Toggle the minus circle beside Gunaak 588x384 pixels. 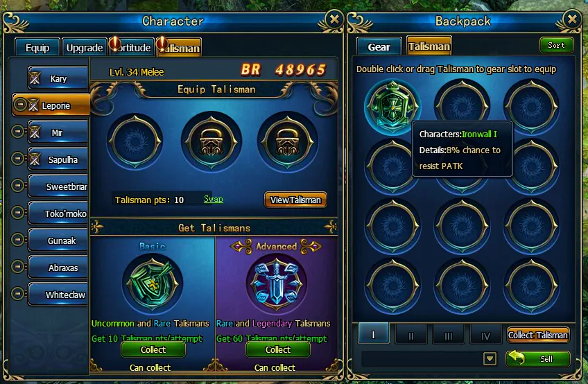[x=17, y=239]
